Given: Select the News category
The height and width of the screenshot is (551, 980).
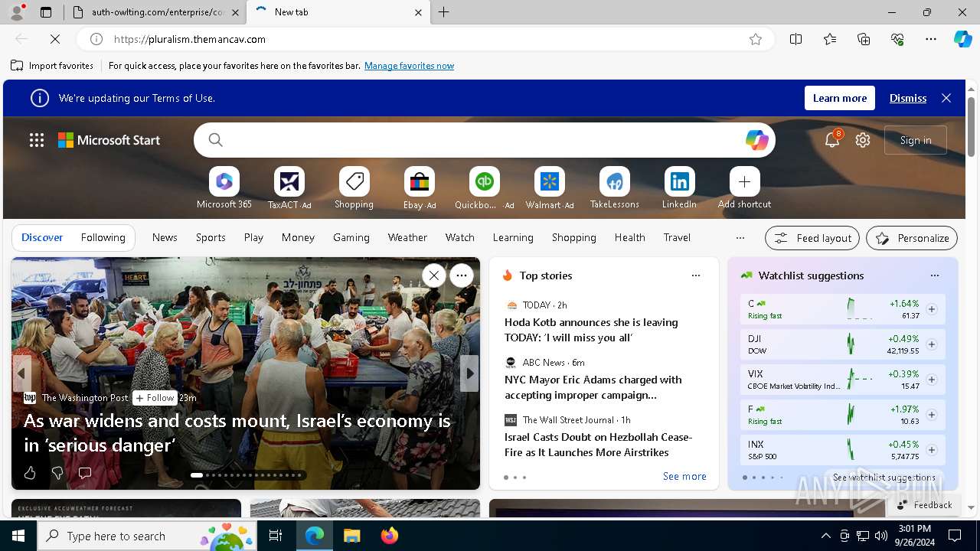Looking at the screenshot, I should tap(165, 238).
